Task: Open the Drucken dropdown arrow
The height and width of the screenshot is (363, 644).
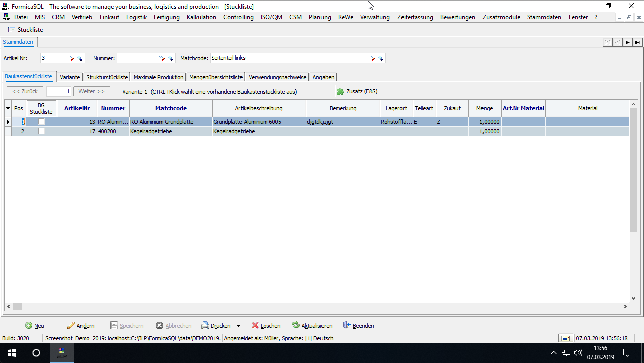Action: point(238,326)
